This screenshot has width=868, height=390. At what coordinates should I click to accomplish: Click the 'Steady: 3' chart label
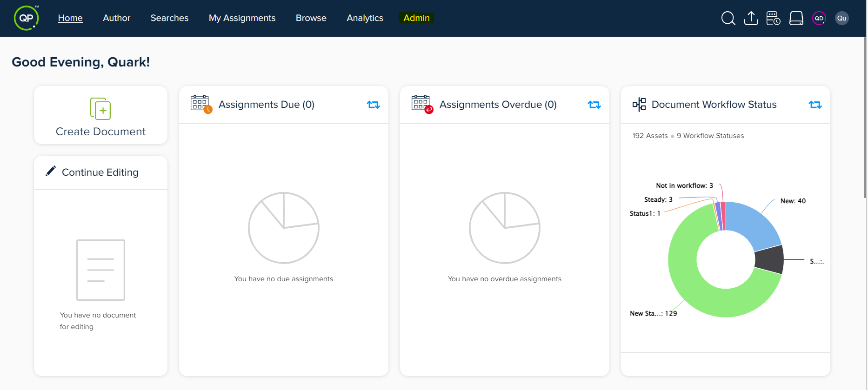pyautogui.click(x=658, y=199)
